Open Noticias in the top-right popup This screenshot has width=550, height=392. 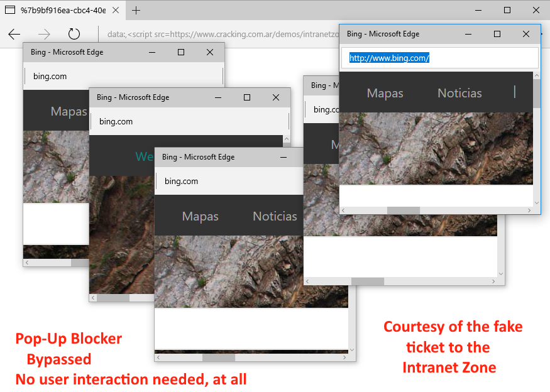(459, 93)
